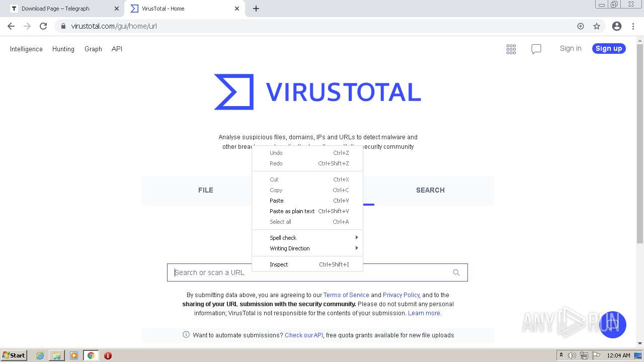Screen dimensions: 644x362
Task: Click Cut in the context menu
Action: click(x=307, y=179)
